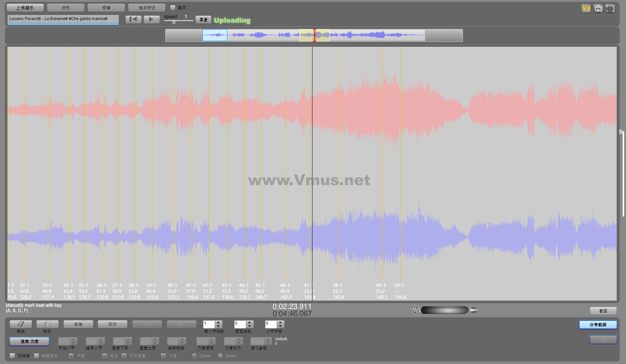Screen dimensions: 626x364
Task: Increase 每小节拍数 using up arrow
Action: [218, 322]
